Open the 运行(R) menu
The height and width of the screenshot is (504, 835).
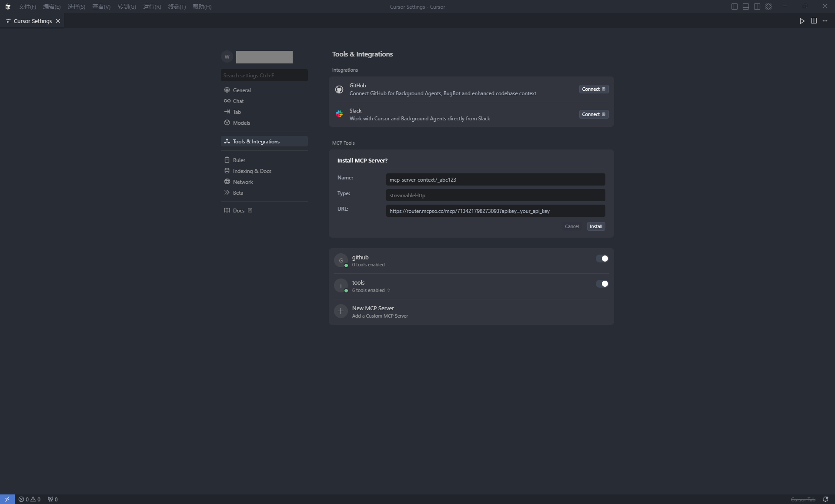coord(152,7)
